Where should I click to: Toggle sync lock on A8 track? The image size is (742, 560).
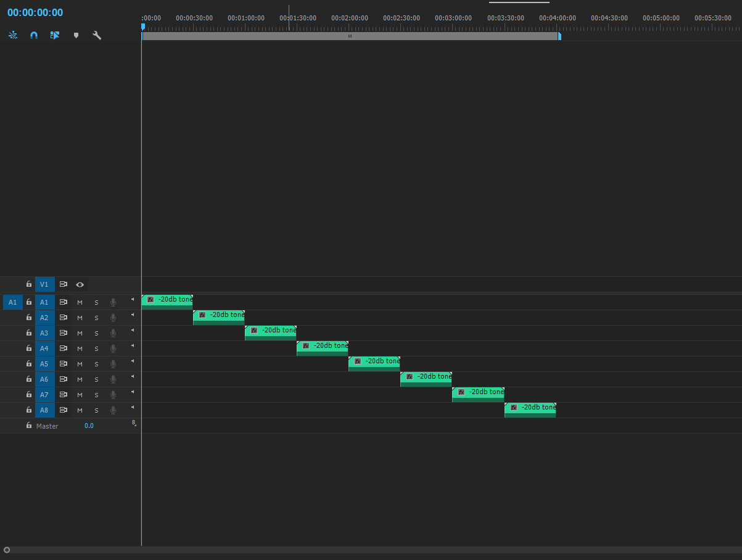tap(63, 410)
